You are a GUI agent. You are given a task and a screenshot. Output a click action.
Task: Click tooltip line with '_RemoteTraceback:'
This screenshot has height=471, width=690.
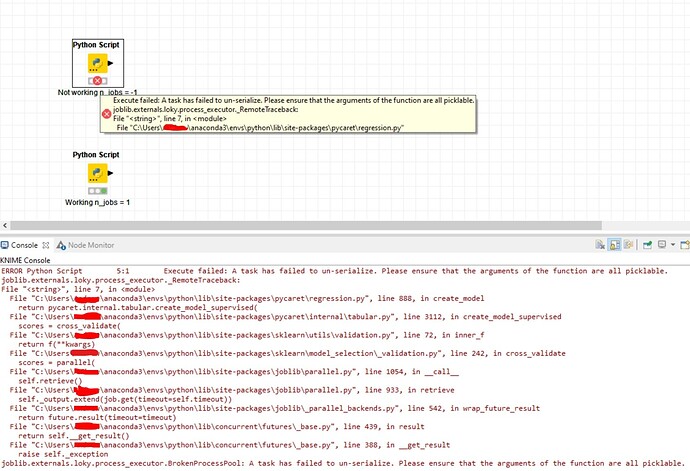coord(206,109)
